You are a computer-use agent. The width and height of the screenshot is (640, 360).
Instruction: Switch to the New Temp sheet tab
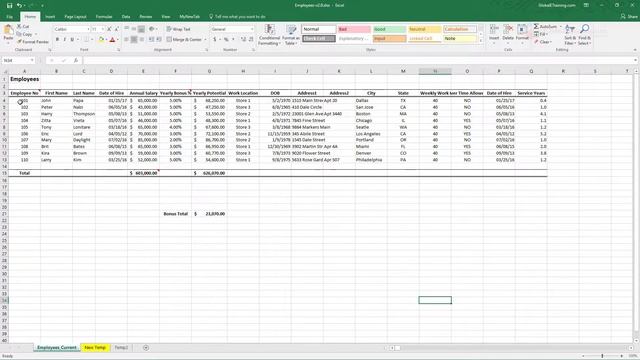click(x=95, y=348)
